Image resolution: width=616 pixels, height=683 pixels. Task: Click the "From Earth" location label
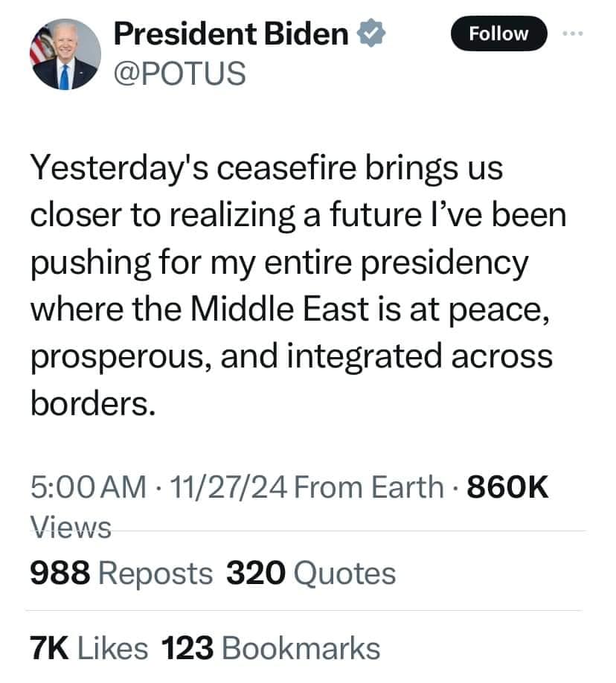369,487
